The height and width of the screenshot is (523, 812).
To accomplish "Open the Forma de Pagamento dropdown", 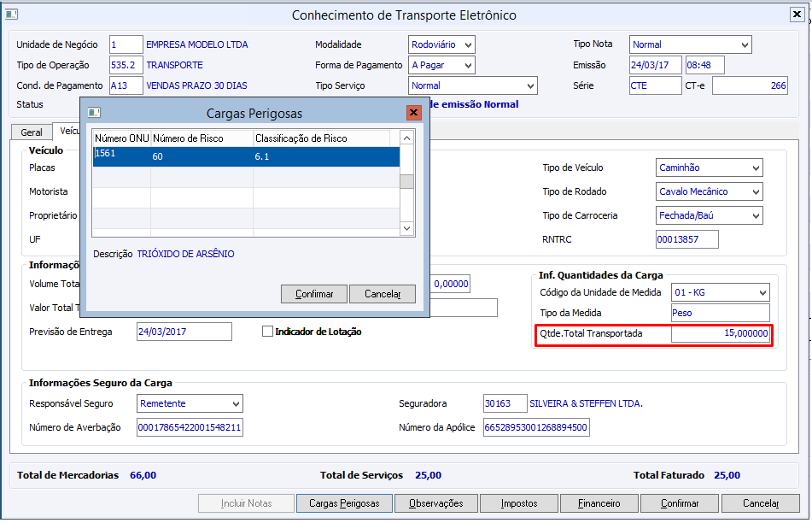I will [468, 65].
